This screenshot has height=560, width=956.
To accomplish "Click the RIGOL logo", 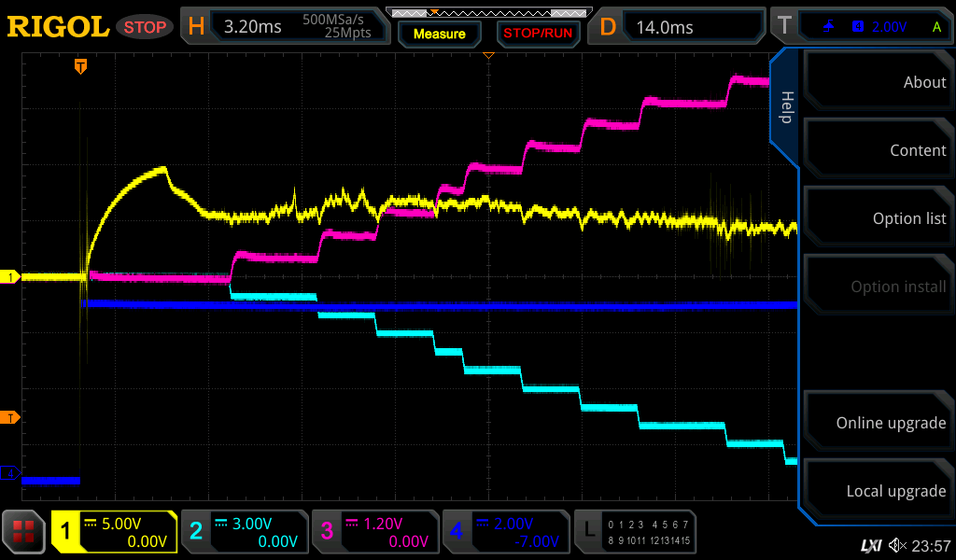I will [x=58, y=27].
